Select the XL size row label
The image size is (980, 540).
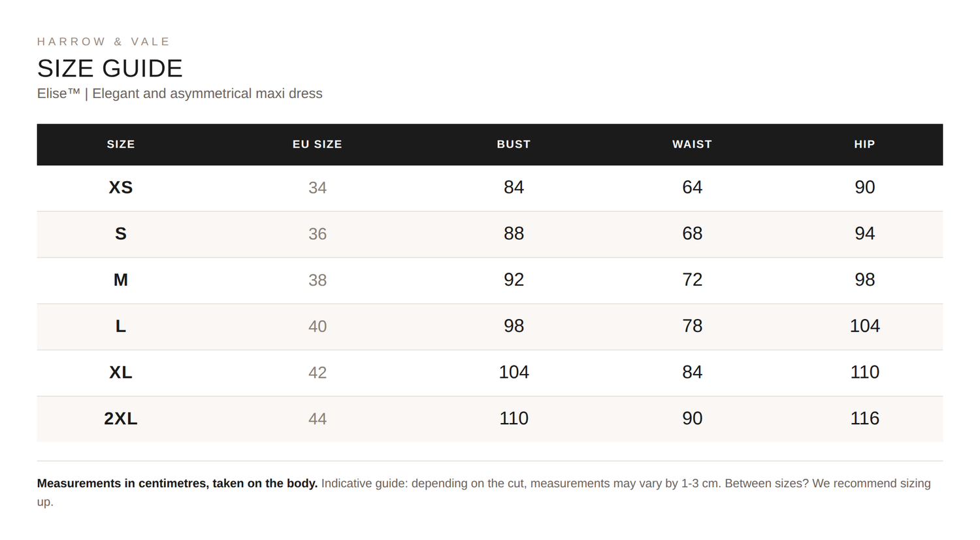click(121, 373)
